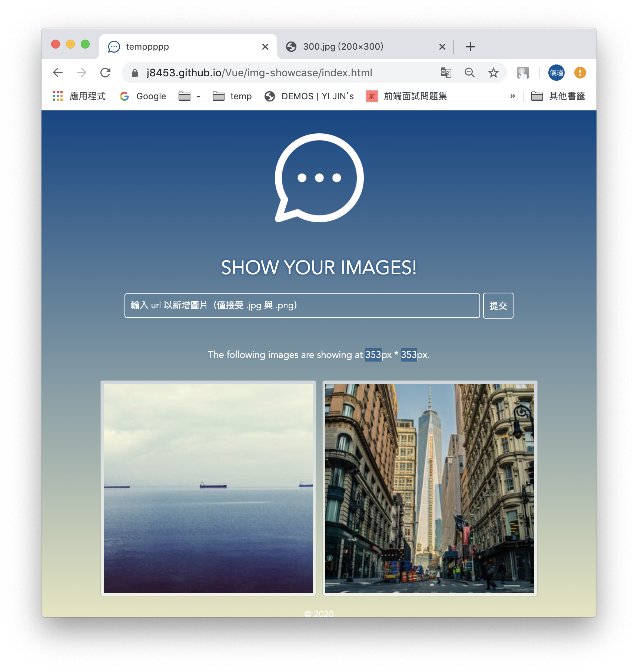This screenshot has height=672, width=638.
Task: Click the highlighted 353 height value
Action: pyautogui.click(x=409, y=355)
